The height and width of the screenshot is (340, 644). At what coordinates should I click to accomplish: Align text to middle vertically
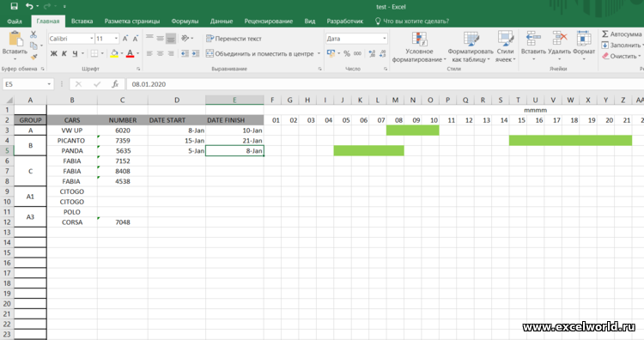click(161, 38)
